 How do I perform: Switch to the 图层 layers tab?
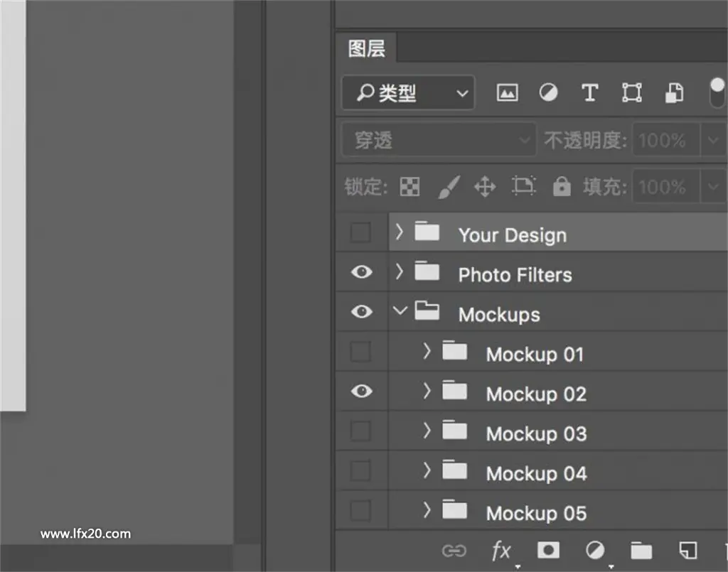pyautogui.click(x=366, y=48)
